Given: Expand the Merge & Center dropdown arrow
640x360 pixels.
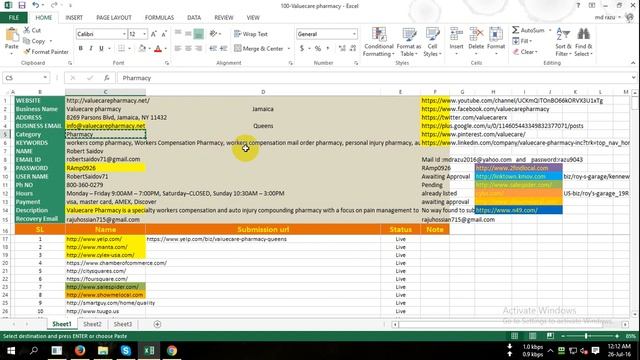Looking at the screenshot, I should 289,49.
